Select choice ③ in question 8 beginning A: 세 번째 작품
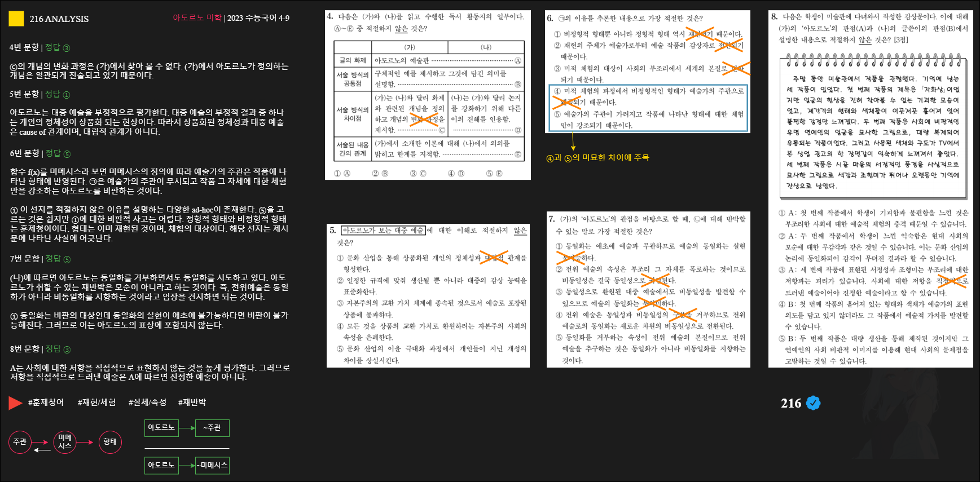The height and width of the screenshot is (482, 980). pyautogui.click(x=873, y=281)
